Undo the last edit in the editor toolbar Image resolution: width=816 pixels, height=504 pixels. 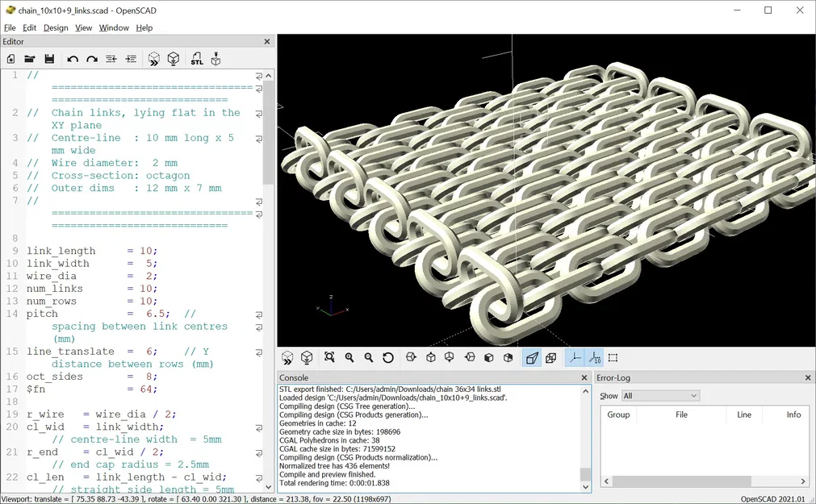[x=73, y=59]
